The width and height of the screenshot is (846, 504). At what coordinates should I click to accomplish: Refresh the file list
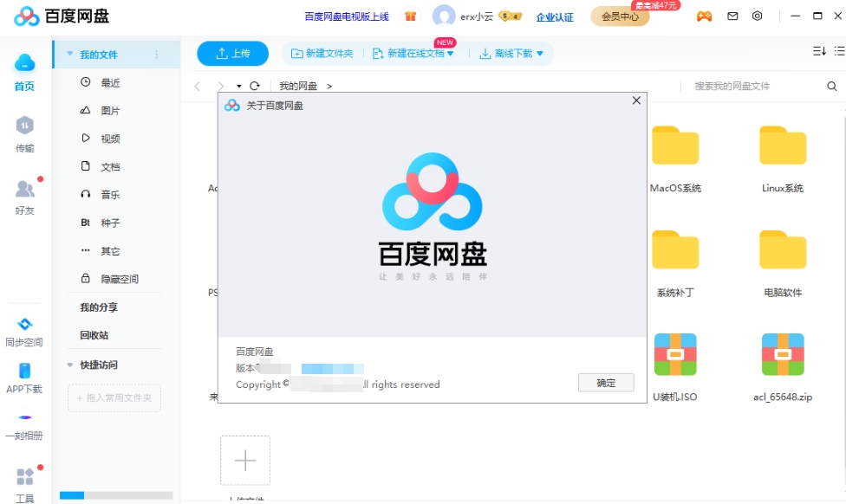(x=255, y=86)
